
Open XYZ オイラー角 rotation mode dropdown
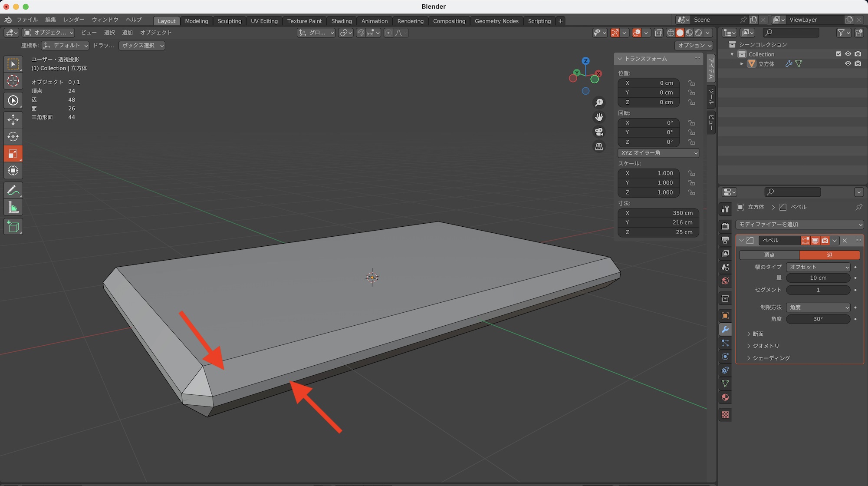(658, 153)
